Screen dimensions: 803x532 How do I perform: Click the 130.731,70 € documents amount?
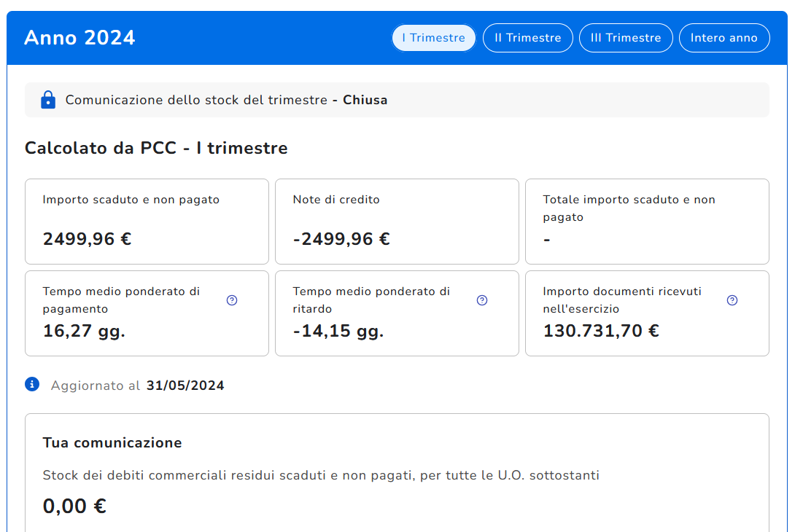coord(601,331)
